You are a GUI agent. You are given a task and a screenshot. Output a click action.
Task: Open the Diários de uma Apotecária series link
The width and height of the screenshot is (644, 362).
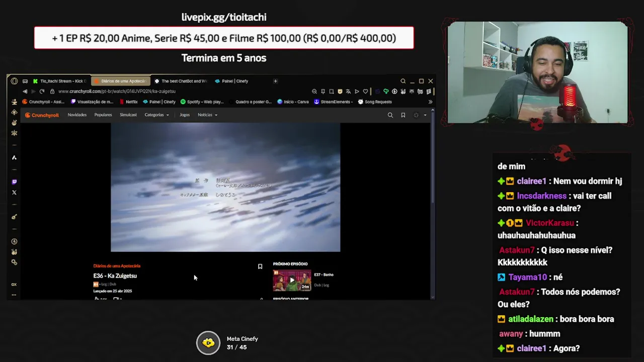(x=117, y=265)
